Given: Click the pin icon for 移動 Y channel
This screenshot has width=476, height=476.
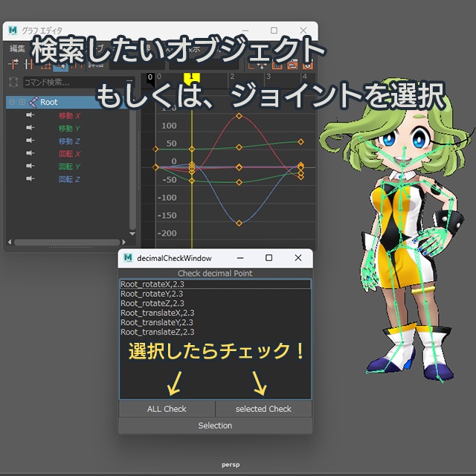Looking at the screenshot, I should (30, 128).
